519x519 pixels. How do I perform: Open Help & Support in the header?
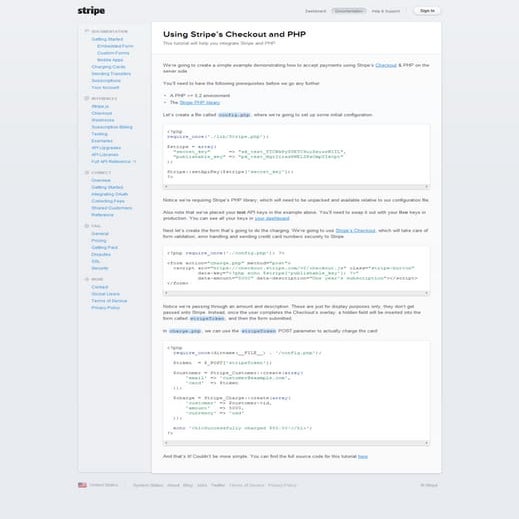[386, 11]
